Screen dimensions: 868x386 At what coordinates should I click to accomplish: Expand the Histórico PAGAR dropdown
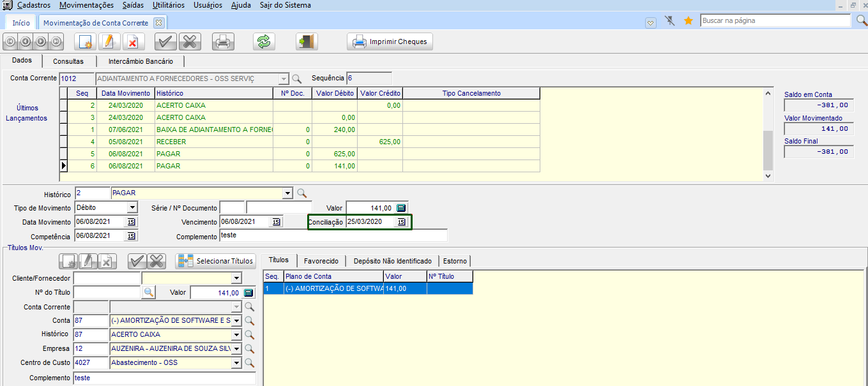click(x=288, y=193)
